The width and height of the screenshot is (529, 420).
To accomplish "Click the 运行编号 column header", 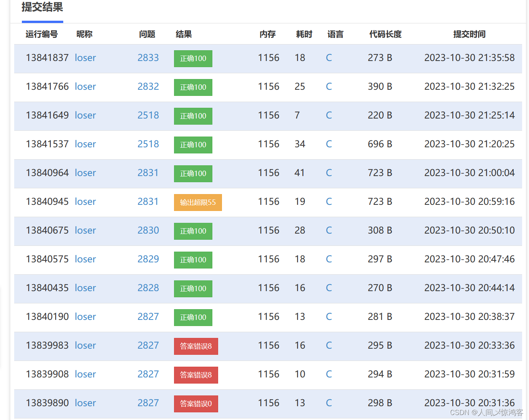I will [x=41, y=34].
